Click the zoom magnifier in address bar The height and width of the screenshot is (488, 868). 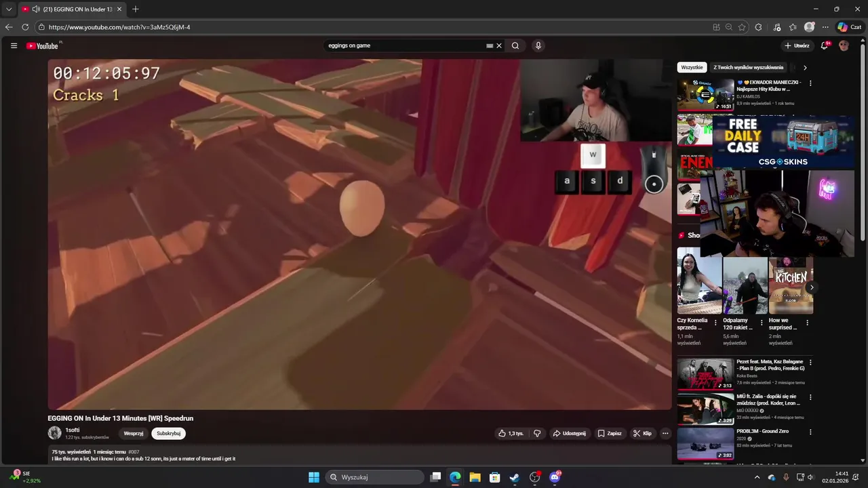pyautogui.click(x=729, y=27)
